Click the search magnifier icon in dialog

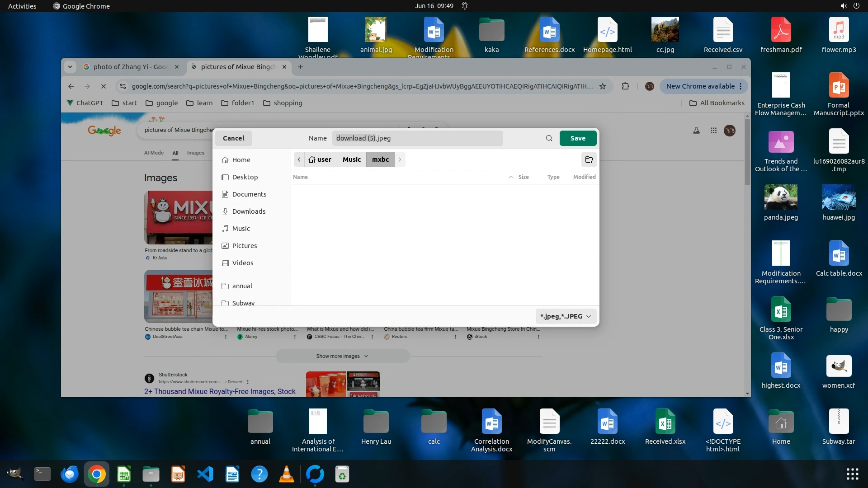coord(549,138)
